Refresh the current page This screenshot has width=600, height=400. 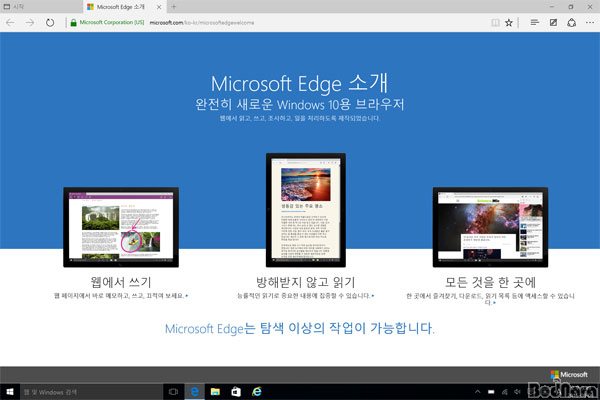(x=50, y=23)
